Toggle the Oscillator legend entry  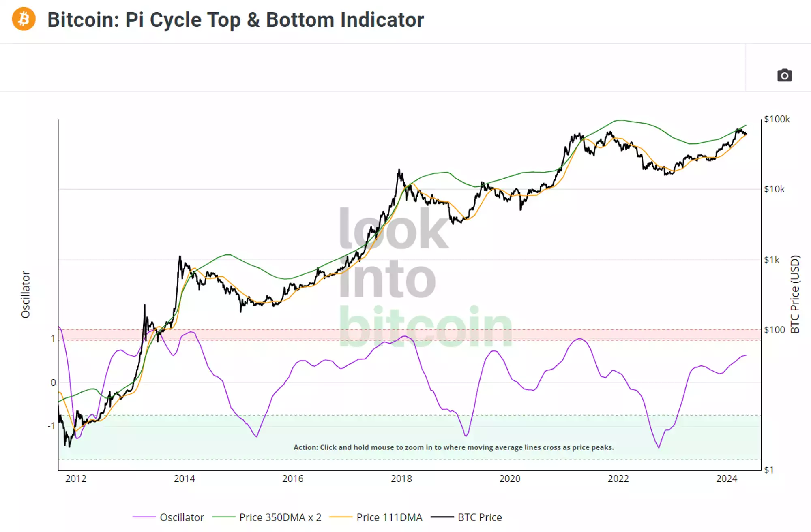(182, 517)
